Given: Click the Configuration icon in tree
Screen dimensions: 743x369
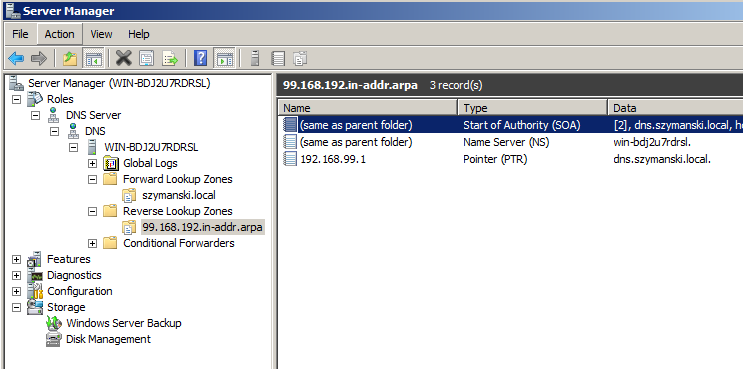Looking at the screenshot, I should click(35, 291).
